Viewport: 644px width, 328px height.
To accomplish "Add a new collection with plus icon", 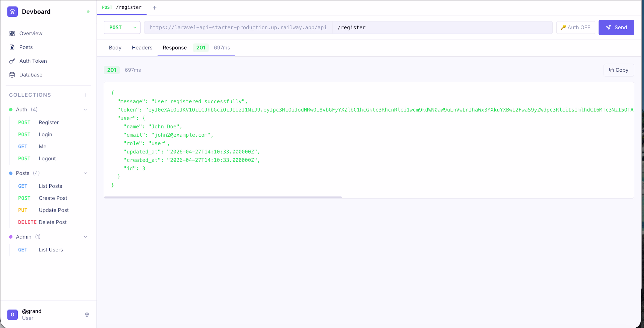I will point(85,95).
